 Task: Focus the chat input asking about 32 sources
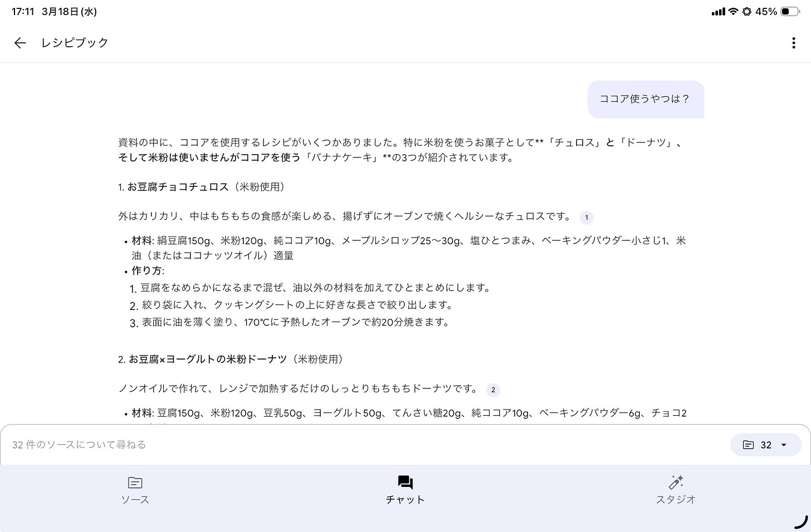[x=223, y=445]
